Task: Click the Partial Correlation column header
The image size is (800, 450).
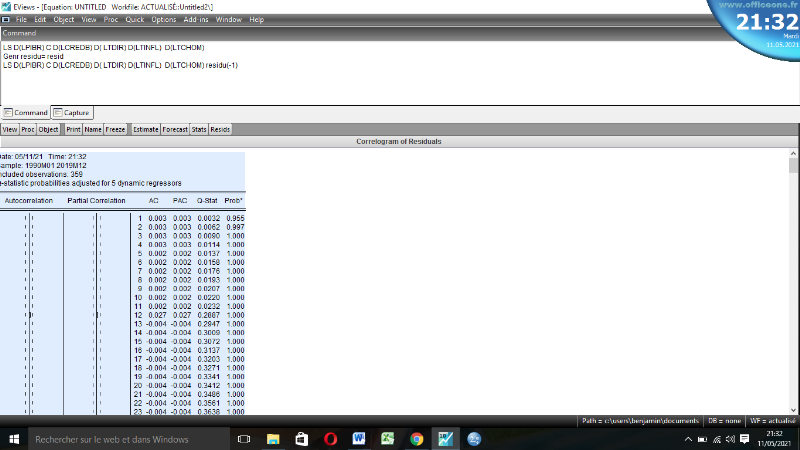Action: [x=96, y=201]
